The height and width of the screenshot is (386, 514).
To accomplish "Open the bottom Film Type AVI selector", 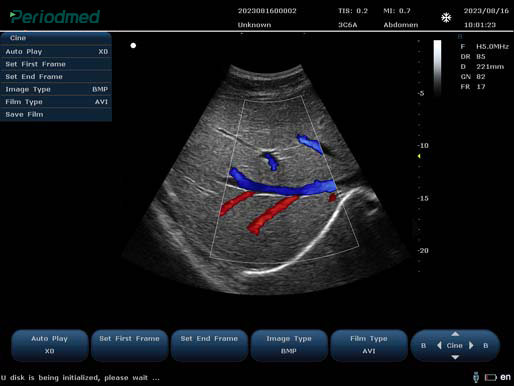I will click(x=369, y=345).
